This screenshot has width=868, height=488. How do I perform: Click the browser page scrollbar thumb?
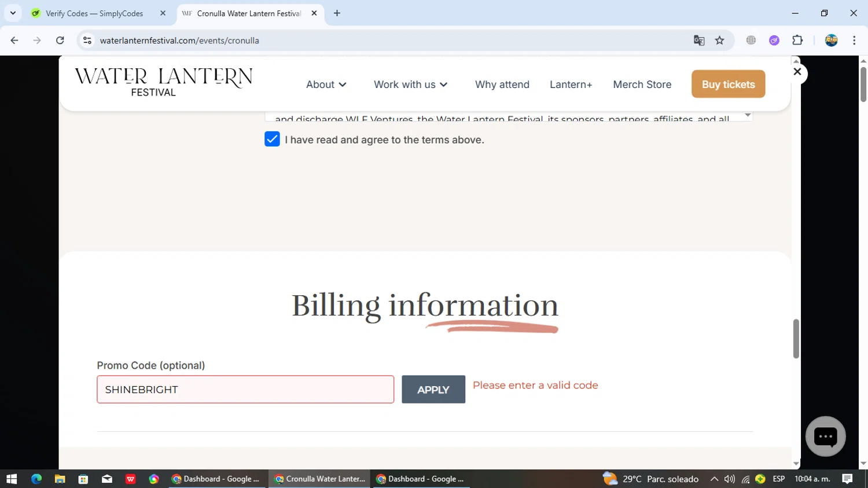tap(863, 84)
